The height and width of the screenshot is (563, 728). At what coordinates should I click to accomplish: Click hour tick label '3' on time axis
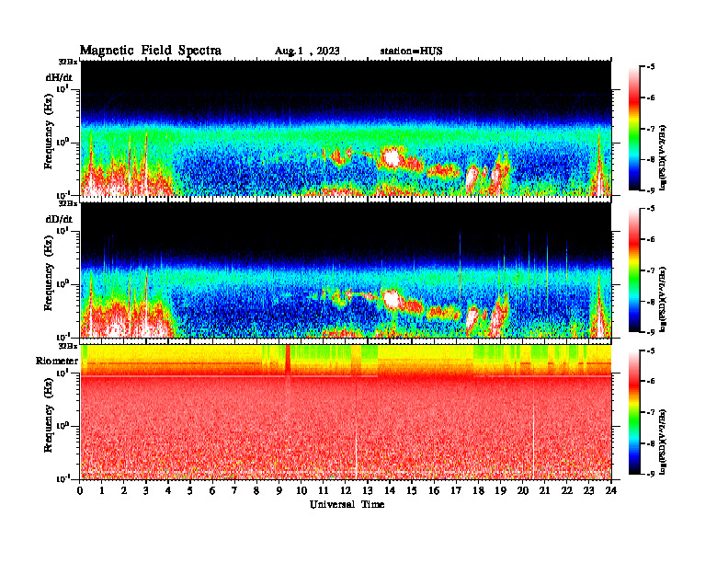(146, 491)
